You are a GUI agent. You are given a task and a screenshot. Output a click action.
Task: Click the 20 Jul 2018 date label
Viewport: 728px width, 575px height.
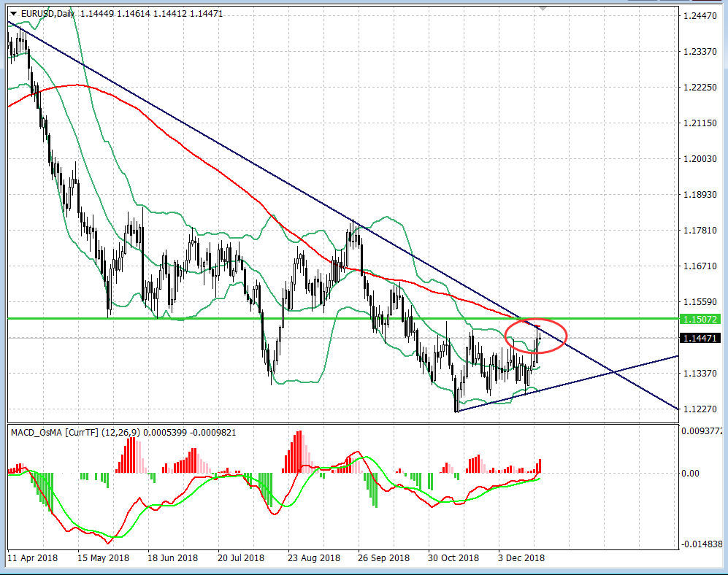pyautogui.click(x=241, y=557)
